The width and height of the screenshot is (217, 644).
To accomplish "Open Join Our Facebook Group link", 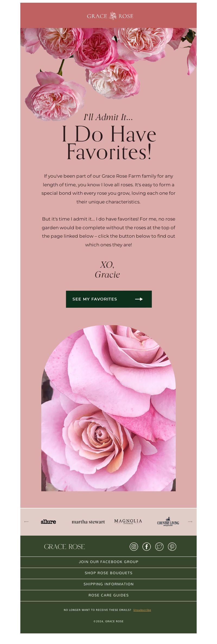I will (x=108, y=562).
